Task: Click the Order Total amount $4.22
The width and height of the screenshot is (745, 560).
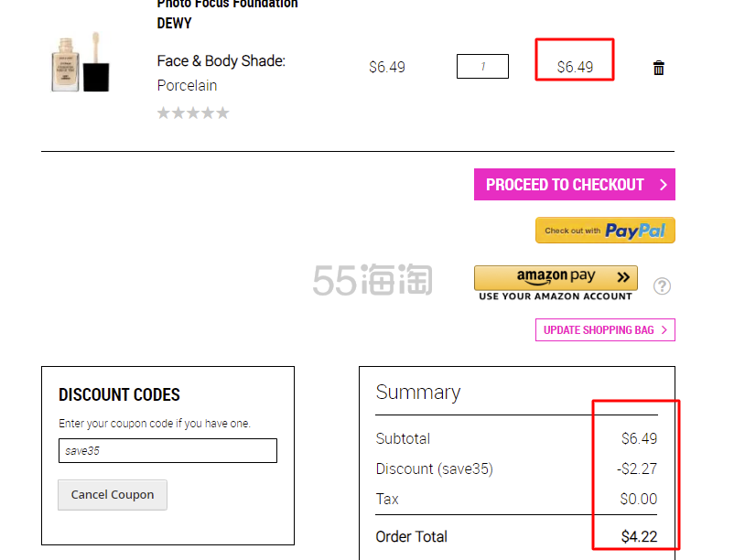Action: (x=639, y=537)
